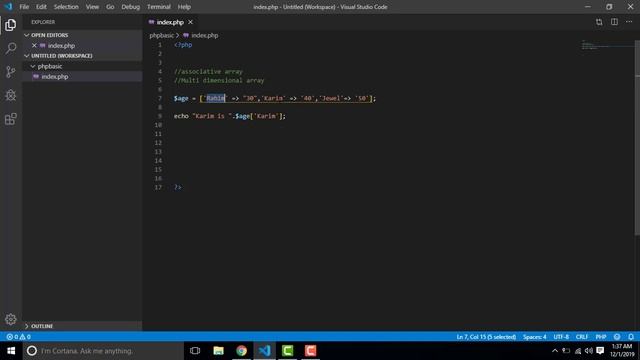The width and height of the screenshot is (640, 360).
Task: Click the ?> closing tag on line 17
Action: (178, 187)
